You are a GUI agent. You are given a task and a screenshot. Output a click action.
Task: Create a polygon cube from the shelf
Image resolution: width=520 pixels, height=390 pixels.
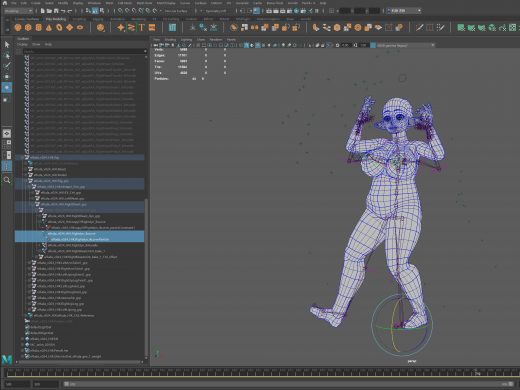28,28
